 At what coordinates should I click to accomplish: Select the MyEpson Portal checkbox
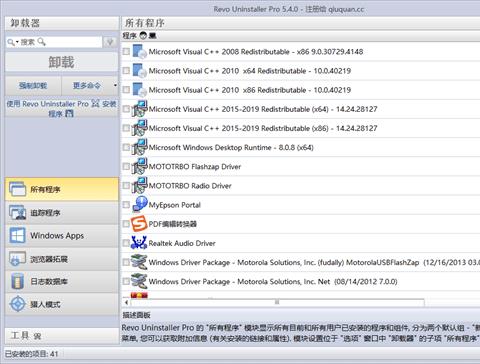click(126, 205)
